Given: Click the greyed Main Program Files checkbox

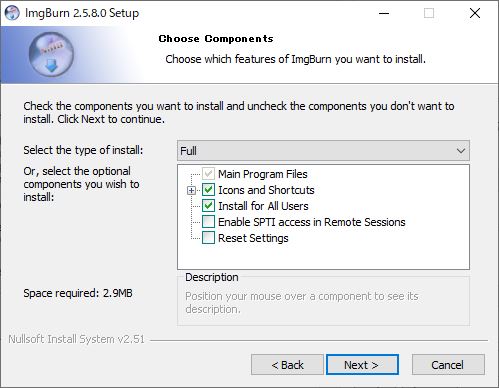Looking at the screenshot, I should tap(208, 174).
